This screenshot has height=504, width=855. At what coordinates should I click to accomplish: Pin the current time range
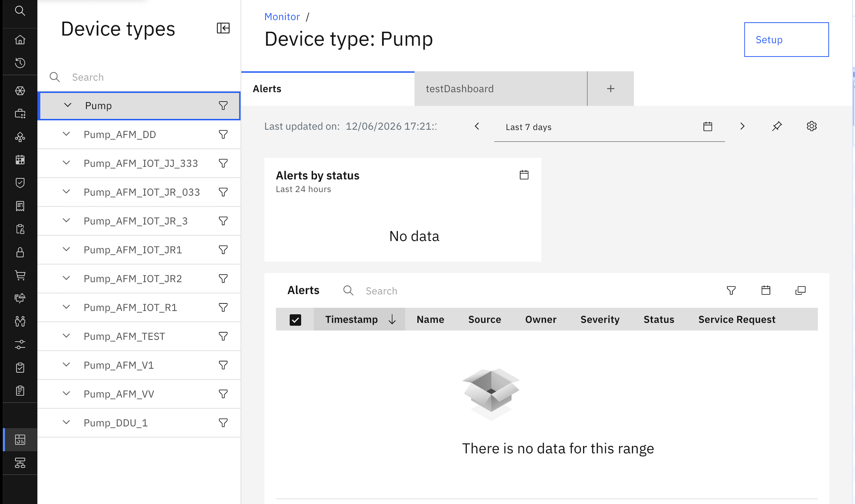pos(777,126)
